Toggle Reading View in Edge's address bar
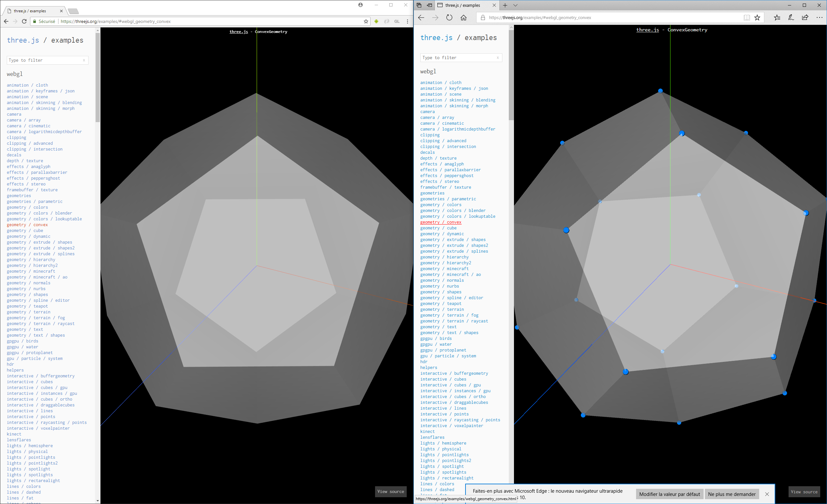 tap(747, 17)
